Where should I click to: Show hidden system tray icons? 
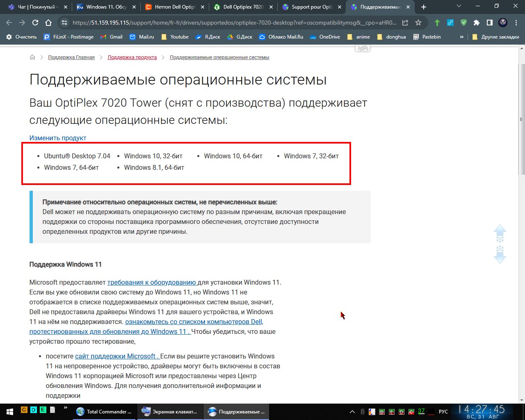[352, 411]
